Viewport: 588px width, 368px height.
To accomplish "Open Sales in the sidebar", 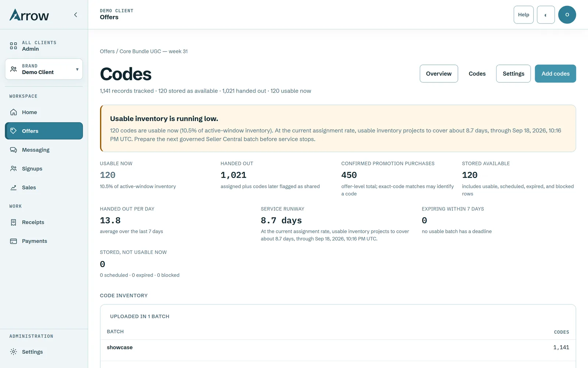I will 44,187.
